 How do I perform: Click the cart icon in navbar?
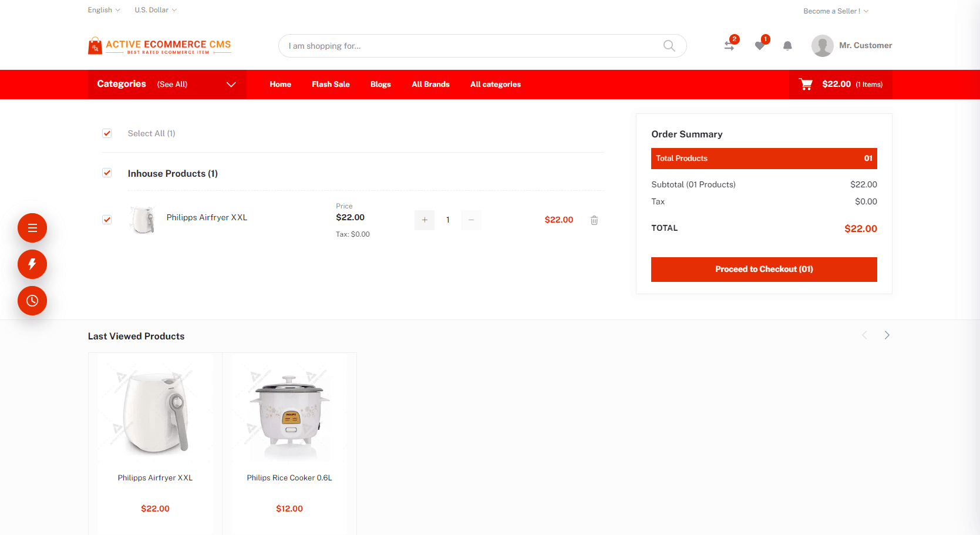(806, 85)
